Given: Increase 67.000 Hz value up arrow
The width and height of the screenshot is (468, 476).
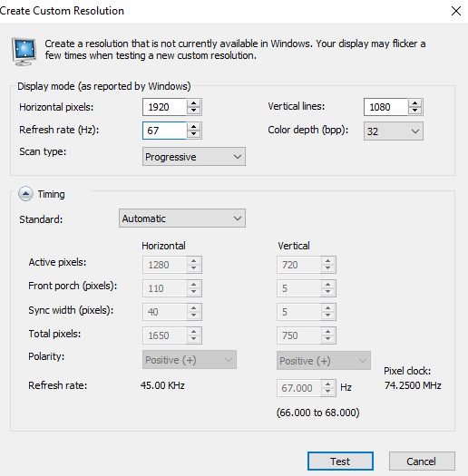Looking at the screenshot, I should pos(328,384).
